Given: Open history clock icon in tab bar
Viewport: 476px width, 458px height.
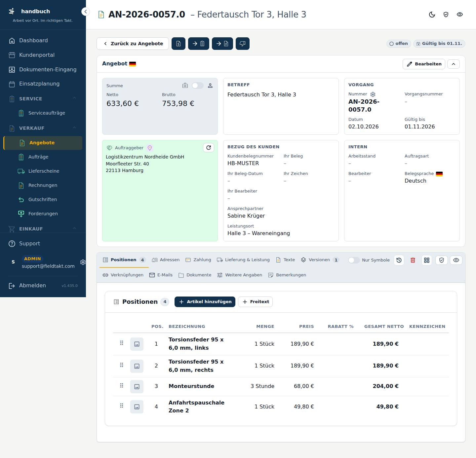Looking at the screenshot, I should [399, 260].
